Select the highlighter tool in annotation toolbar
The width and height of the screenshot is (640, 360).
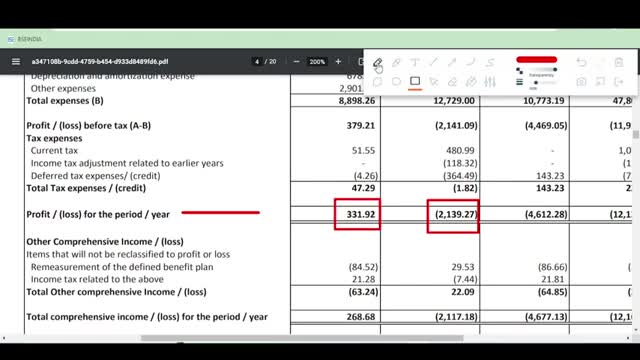tap(396, 62)
